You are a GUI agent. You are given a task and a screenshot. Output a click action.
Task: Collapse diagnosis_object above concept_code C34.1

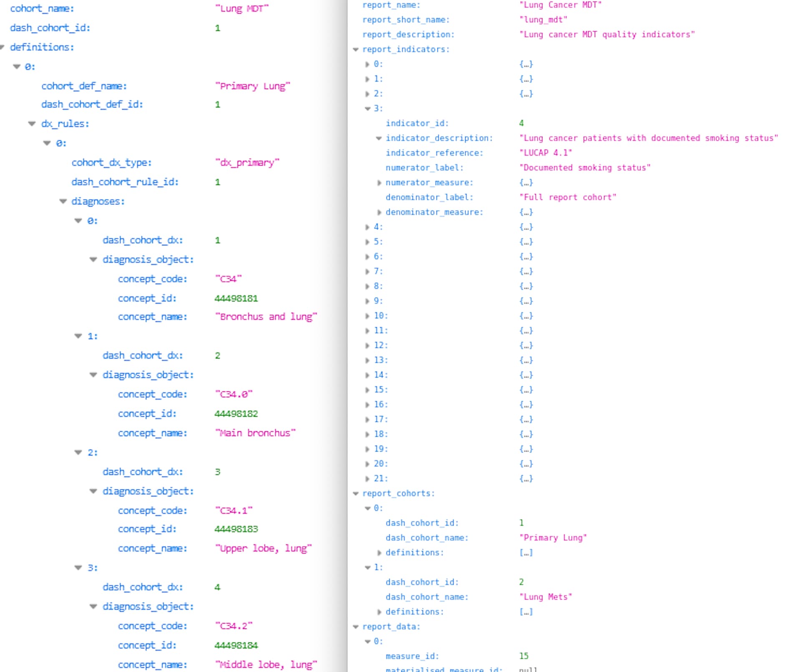tap(93, 491)
